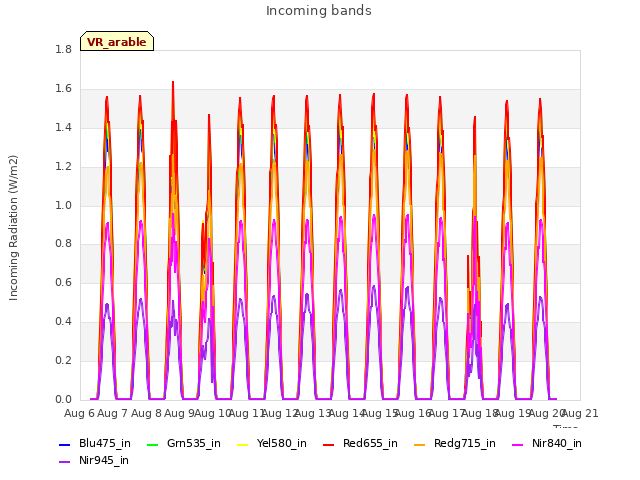Screen dimensions: 640x480
Task: Click the 1.6 y-axis tick label
Action: [x=63, y=89]
